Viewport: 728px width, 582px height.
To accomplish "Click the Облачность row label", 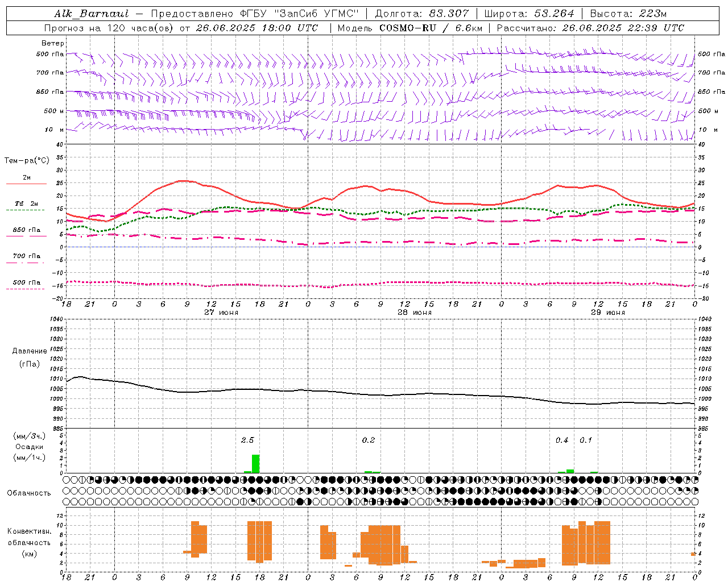I will coord(29,493).
